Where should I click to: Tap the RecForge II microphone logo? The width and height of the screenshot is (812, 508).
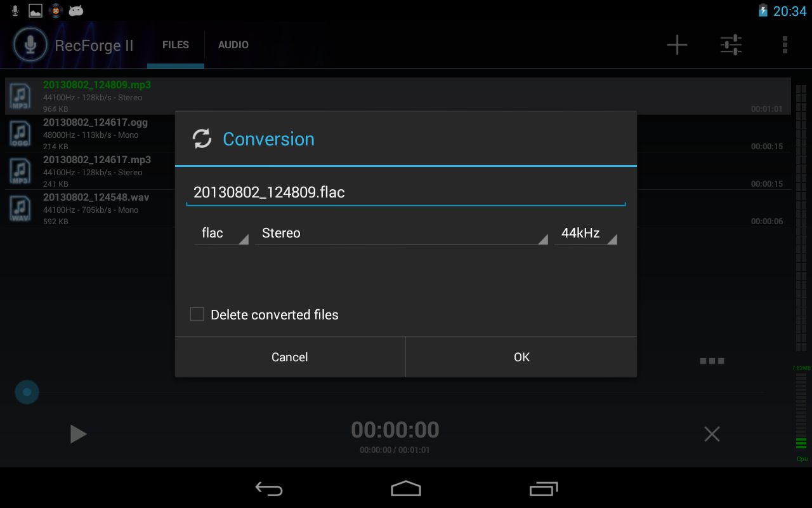coord(30,44)
